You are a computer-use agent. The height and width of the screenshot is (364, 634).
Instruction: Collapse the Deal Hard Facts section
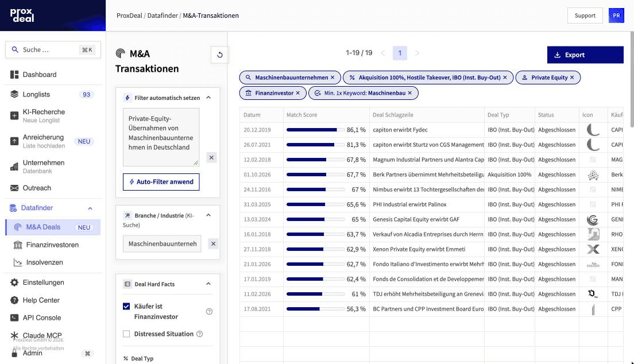tap(208, 284)
